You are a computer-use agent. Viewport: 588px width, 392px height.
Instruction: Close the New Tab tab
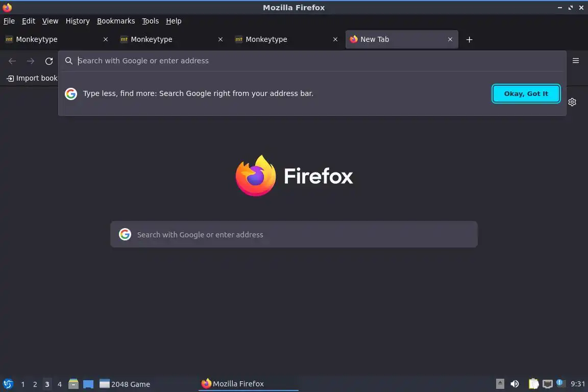click(450, 39)
